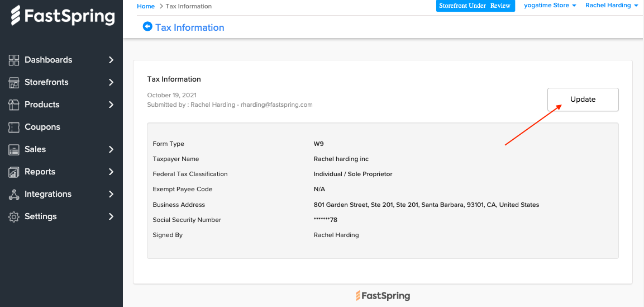Click Rachel harding inc value
This screenshot has width=644, height=307.
(341, 159)
